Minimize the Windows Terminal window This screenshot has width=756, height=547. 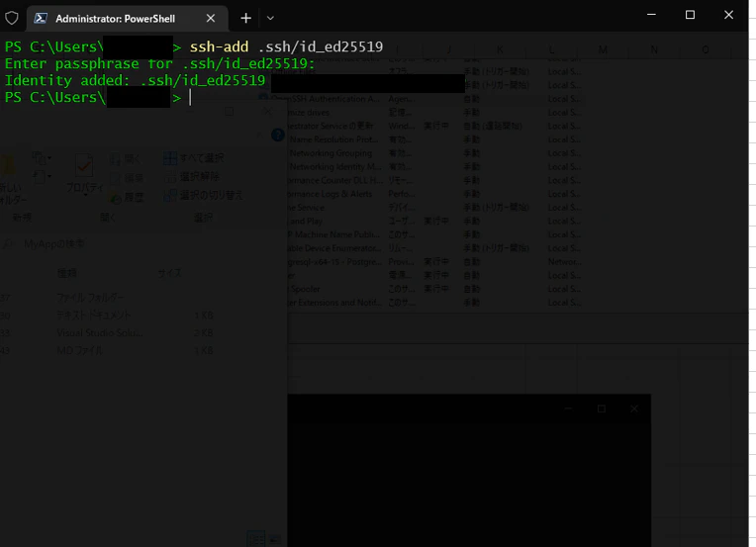[651, 15]
